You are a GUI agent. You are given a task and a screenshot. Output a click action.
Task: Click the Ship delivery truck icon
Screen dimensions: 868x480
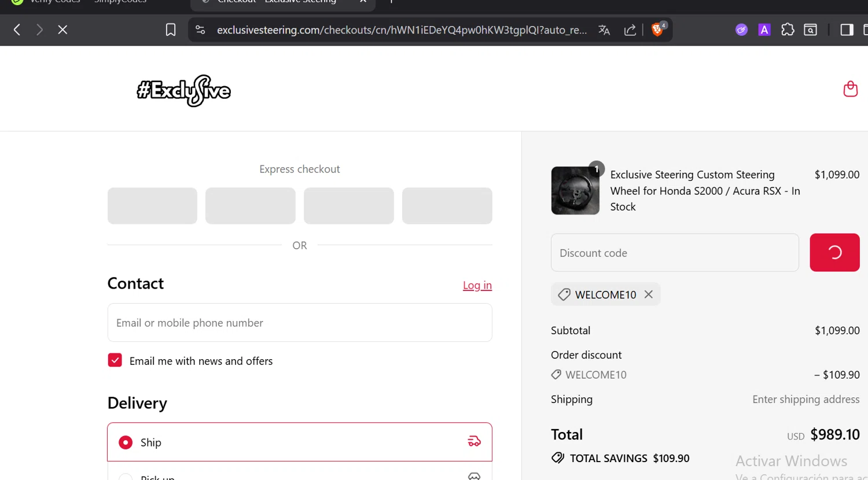tap(474, 442)
